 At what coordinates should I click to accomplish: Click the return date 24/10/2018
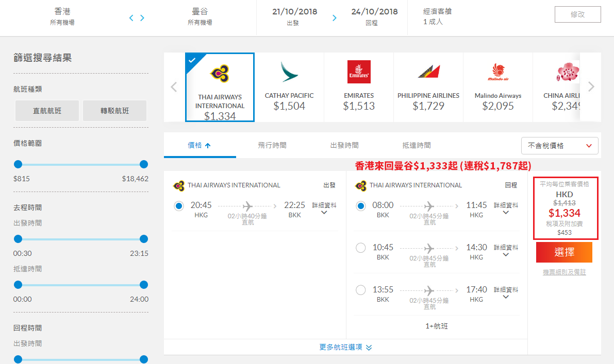(x=374, y=12)
